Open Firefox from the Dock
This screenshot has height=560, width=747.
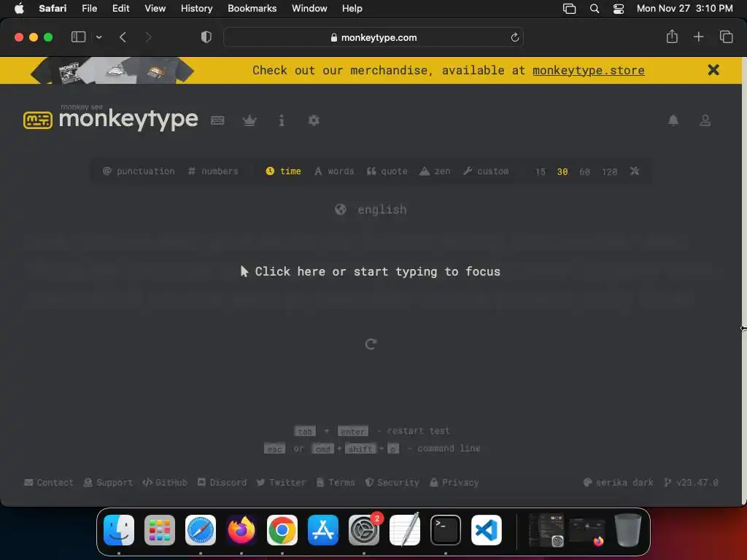(241, 530)
